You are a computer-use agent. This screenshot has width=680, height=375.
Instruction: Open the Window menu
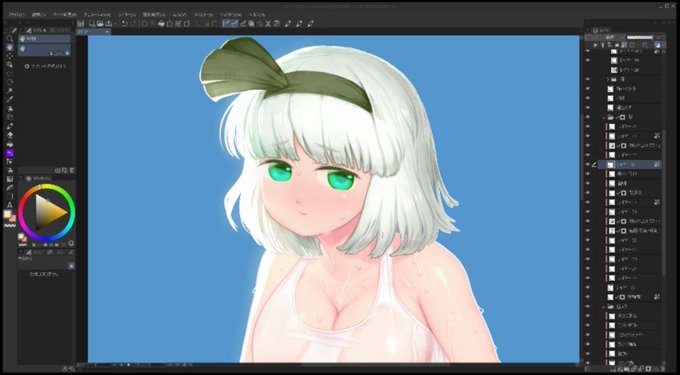(230, 14)
